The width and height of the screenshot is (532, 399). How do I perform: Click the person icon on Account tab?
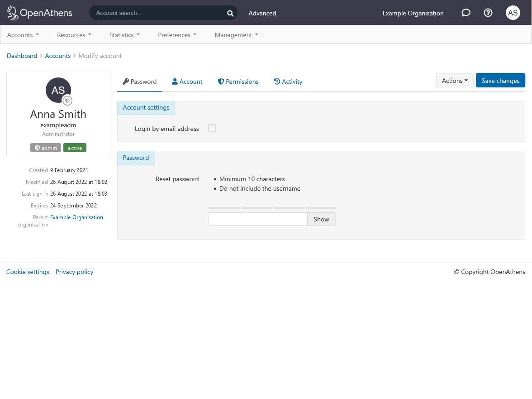click(x=175, y=82)
